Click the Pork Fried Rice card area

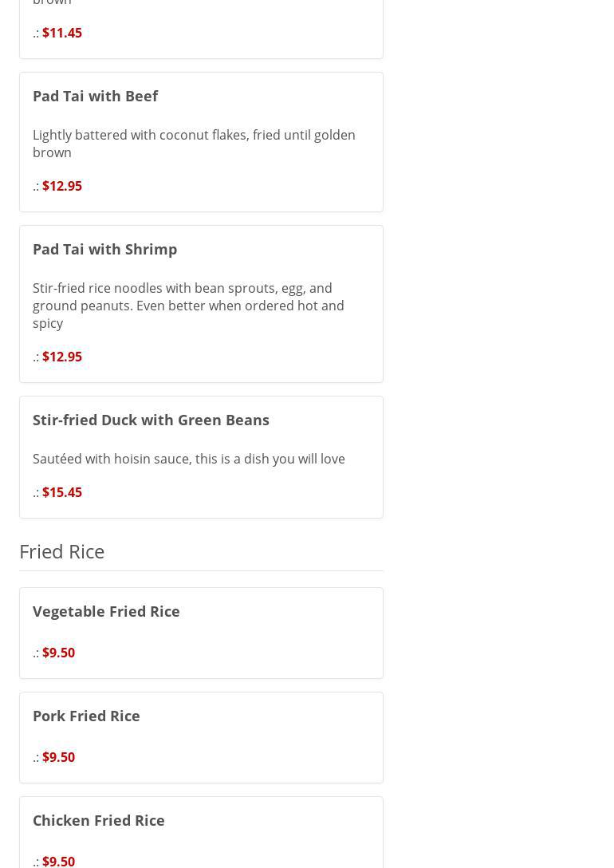(263, 738)
